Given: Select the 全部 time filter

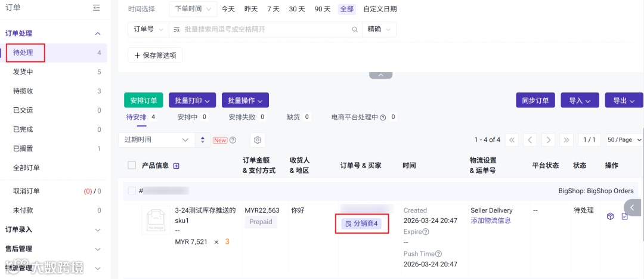Looking at the screenshot, I should (347, 9).
